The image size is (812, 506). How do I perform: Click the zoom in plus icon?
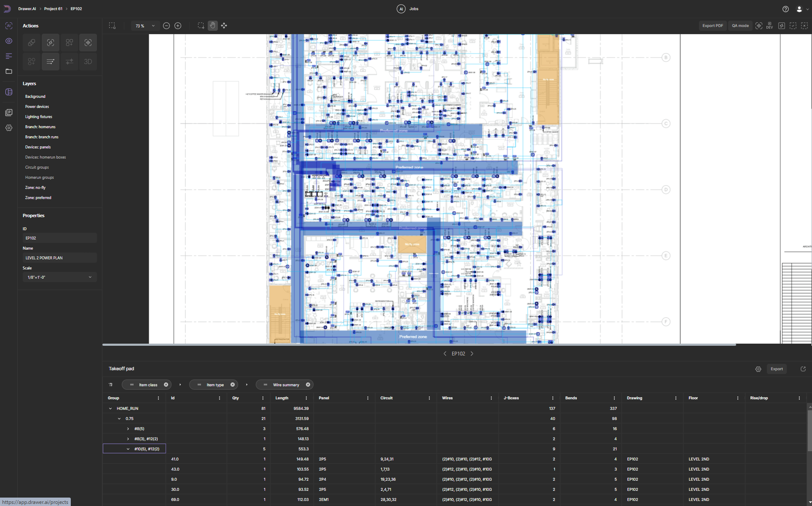tap(178, 26)
